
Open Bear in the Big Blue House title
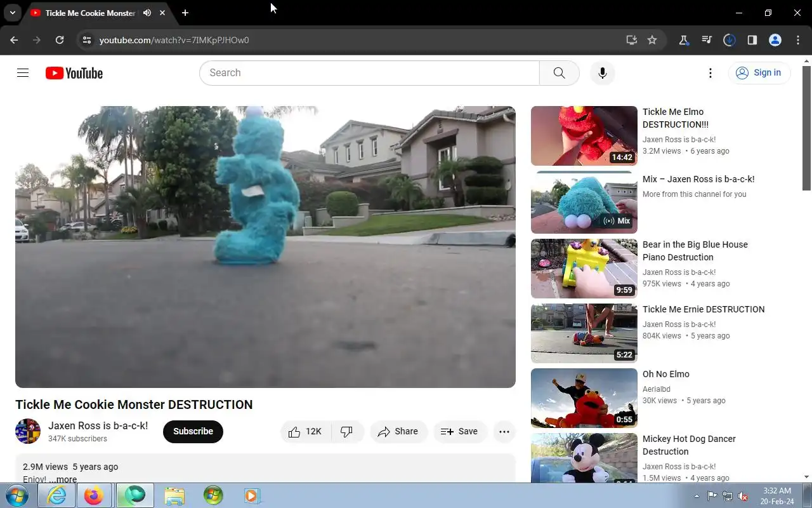click(695, 251)
